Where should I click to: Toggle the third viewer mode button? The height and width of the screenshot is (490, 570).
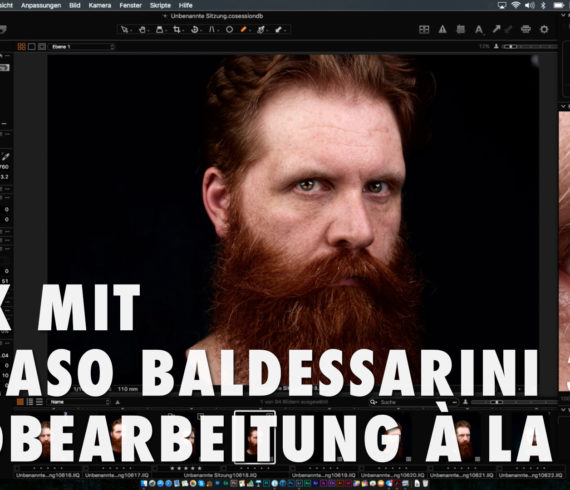click(x=42, y=47)
